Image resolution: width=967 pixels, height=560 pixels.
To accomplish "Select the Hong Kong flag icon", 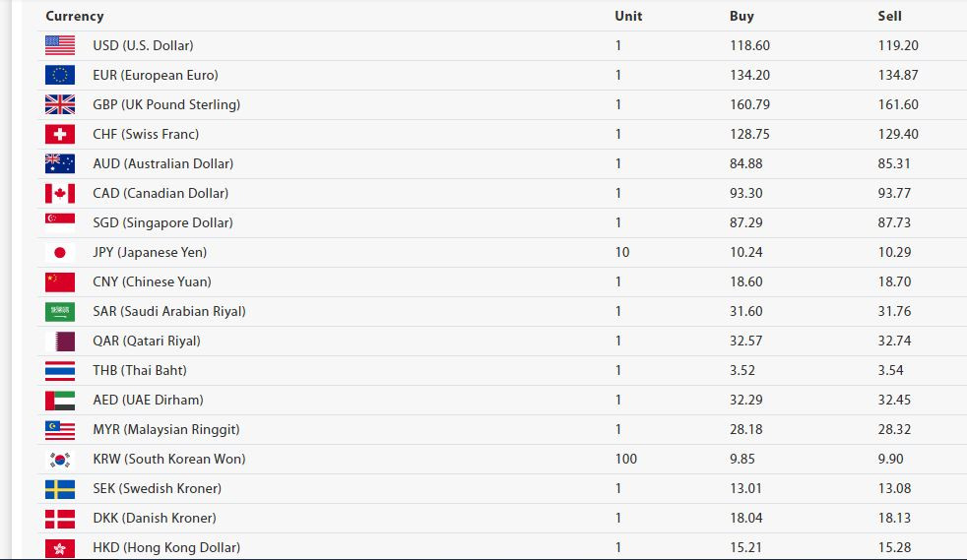I will (60, 548).
